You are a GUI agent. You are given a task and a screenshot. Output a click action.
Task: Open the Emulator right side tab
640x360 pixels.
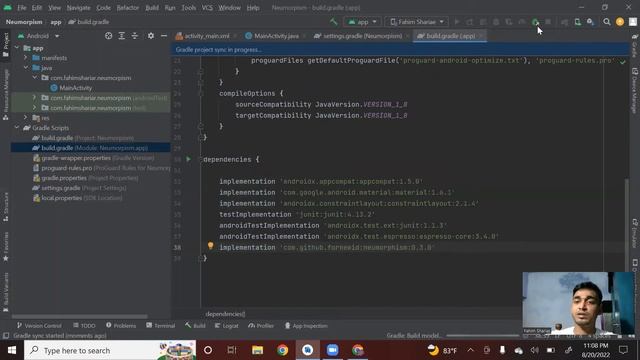pos(635,233)
